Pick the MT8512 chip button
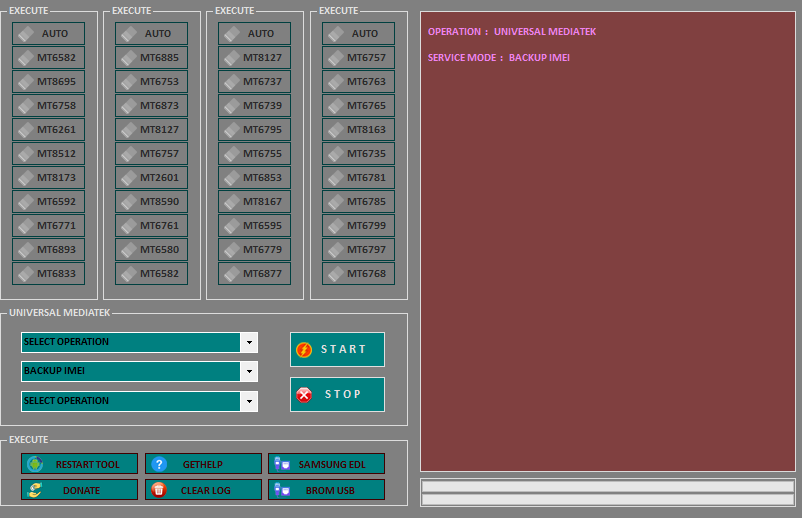802x518 pixels. pyautogui.click(x=49, y=153)
